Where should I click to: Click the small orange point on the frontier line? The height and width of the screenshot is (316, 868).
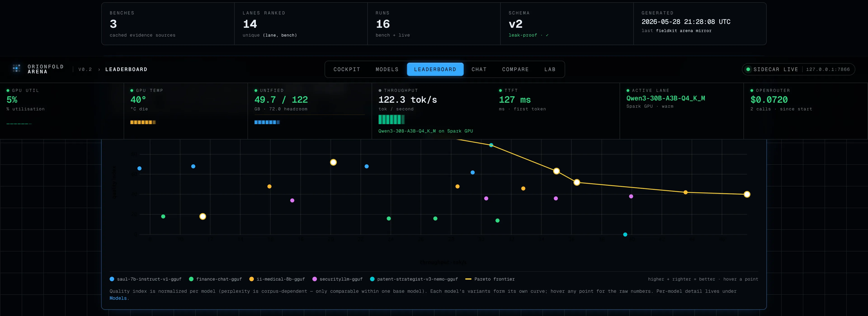[x=685, y=192]
